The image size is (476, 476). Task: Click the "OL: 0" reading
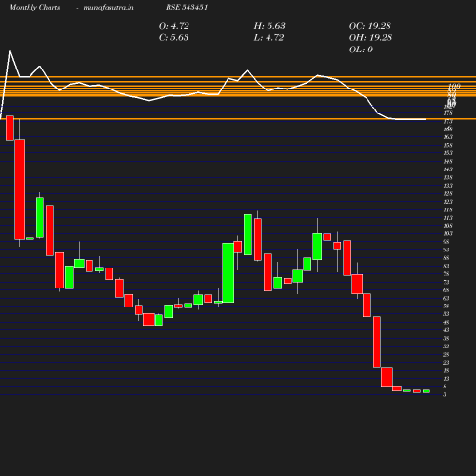tap(361, 50)
